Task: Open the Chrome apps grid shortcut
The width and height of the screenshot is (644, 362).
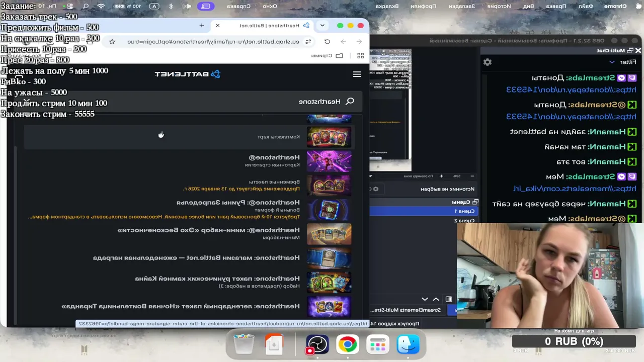Action: pyautogui.click(x=360, y=56)
